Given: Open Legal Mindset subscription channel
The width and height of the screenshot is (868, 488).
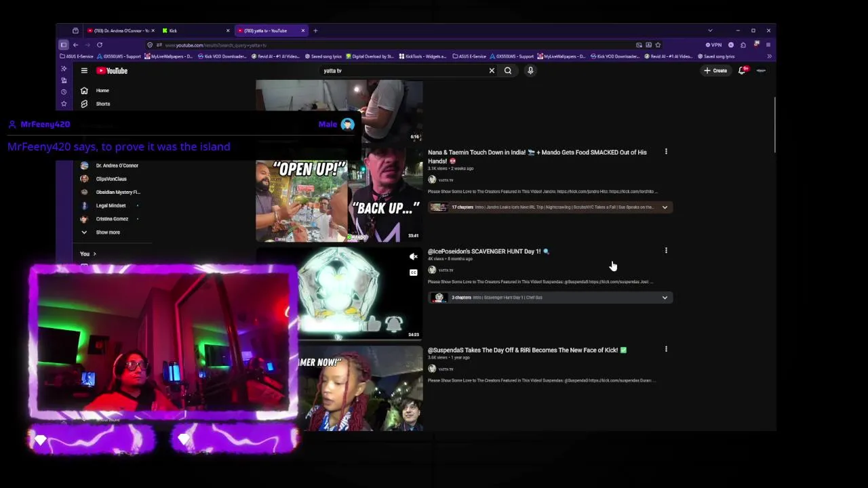Looking at the screenshot, I should pos(110,205).
